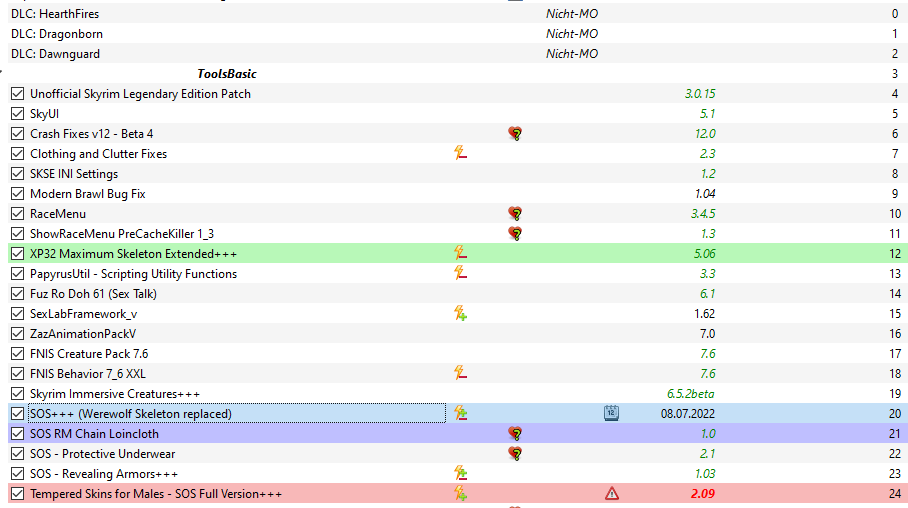Click conflict icon on XP32 Maximum Skeleton row
The image size is (908, 508).
tap(460, 253)
